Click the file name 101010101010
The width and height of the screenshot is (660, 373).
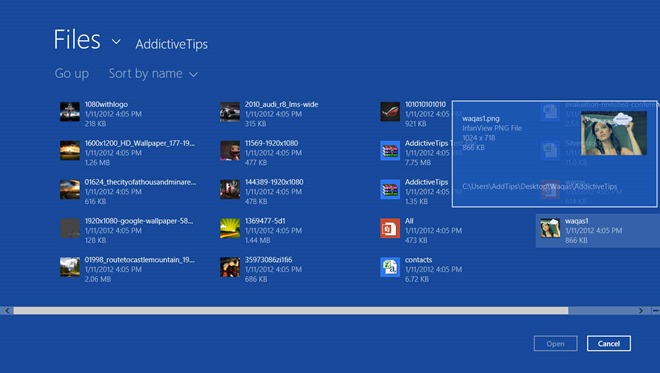[425, 104]
